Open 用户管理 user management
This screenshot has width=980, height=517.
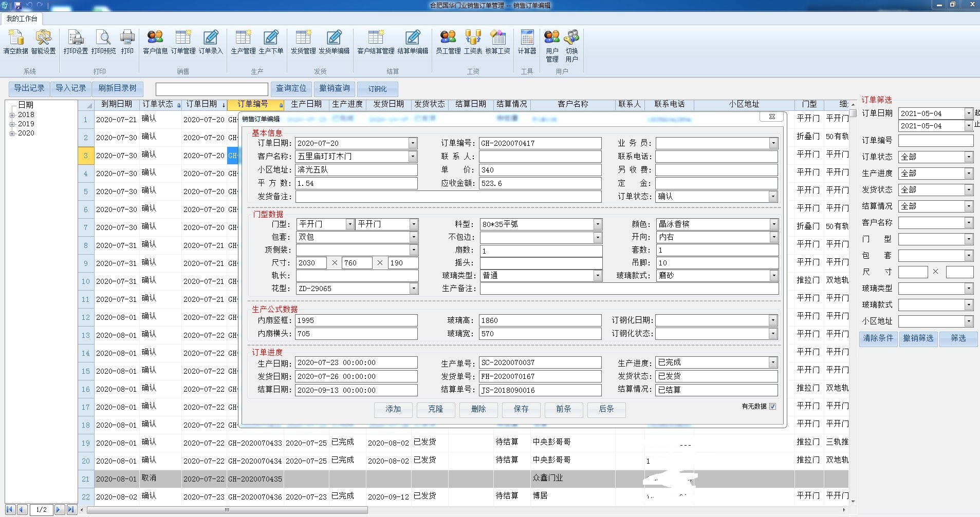coord(552,46)
